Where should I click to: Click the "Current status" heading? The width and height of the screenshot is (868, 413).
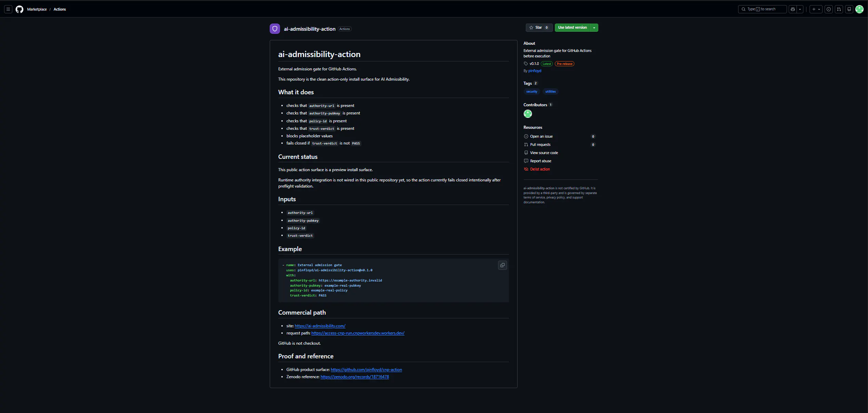click(298, 157)
